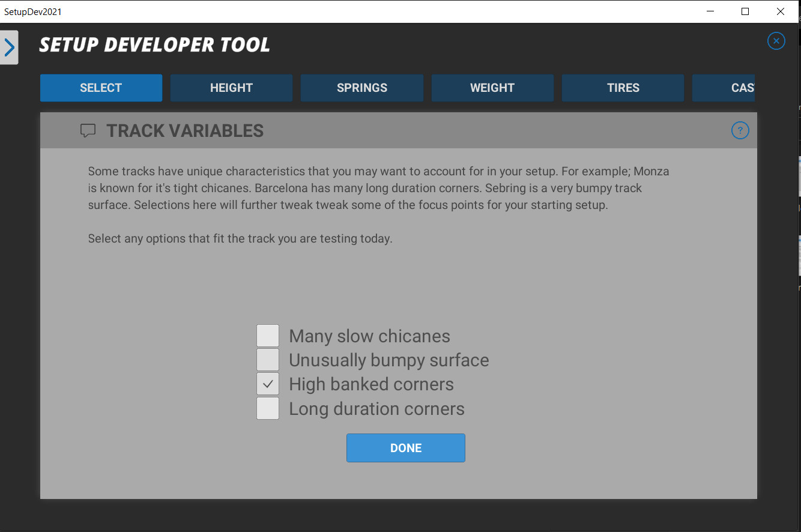The width and height of the screenshot is (801, 532).
Task: Maximize the SetupDev2021 window
Action: 745,11
